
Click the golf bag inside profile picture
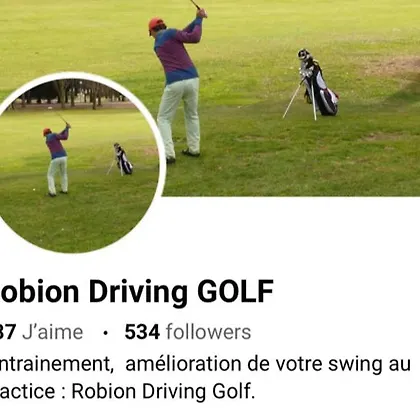(x=121, y=159)
